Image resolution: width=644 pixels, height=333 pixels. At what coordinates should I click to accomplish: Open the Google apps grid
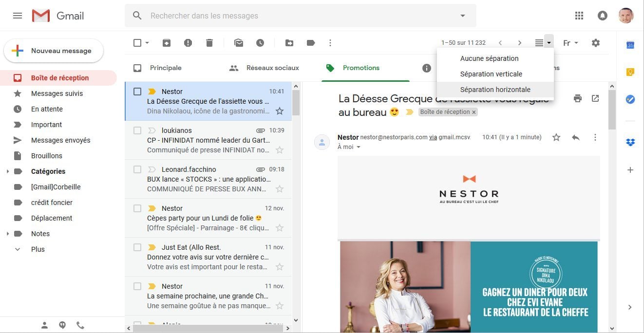579,16
